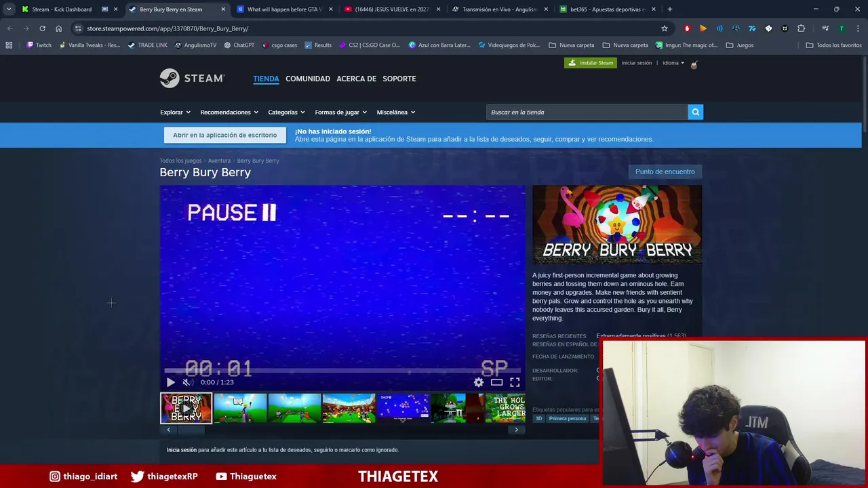Image resolution: width=868 pixels, height=488 pixels.
Task: Close the Berry Bury Berry en Steam tab
Action: click(223, 9)
